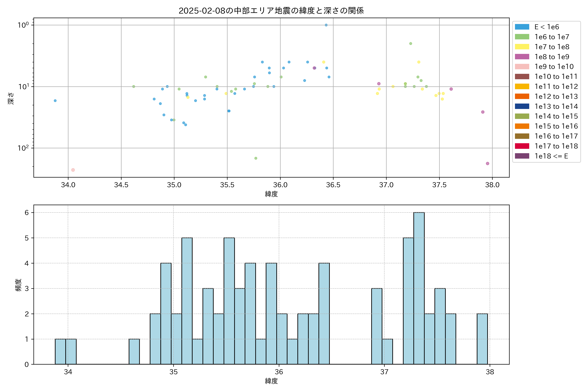Click the chart title about 2025-02-08 earthquakes
This screenshot has width=588, height=392.
pyautogui.click(x=271, y=11)
